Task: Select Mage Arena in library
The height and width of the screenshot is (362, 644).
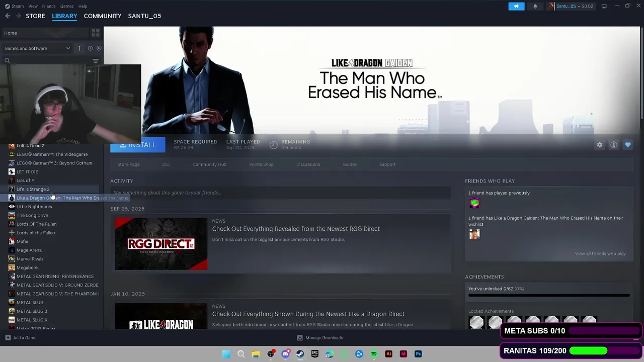Action: (x=29, y=250)
